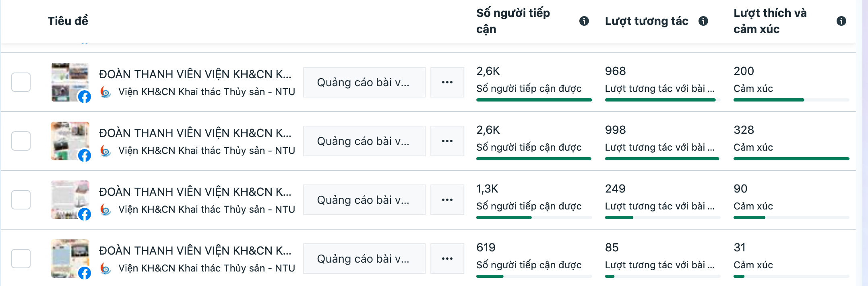Screen dimensions: 868x286
Task: Click info icon beside Số người tiếp cận
Action: 584,21
